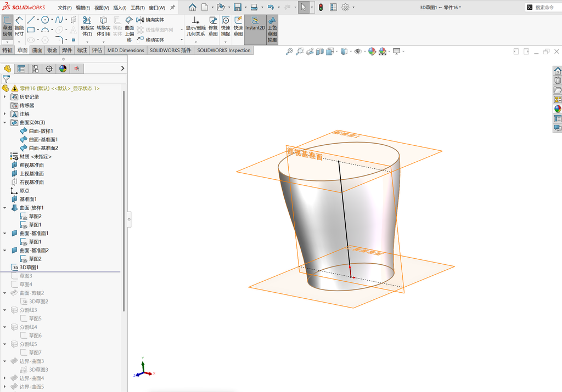Collapse the 曲面-放样1 feature node

tap(4, 208)
